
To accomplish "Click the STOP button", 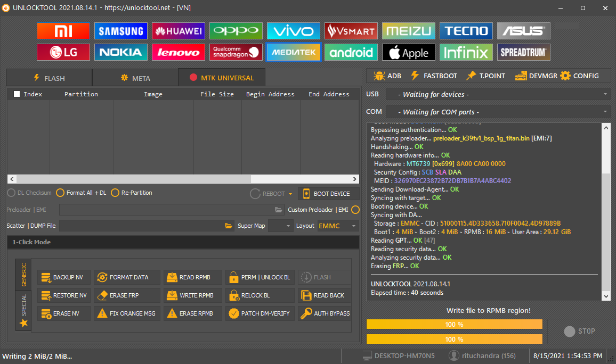I will point(580,332).
